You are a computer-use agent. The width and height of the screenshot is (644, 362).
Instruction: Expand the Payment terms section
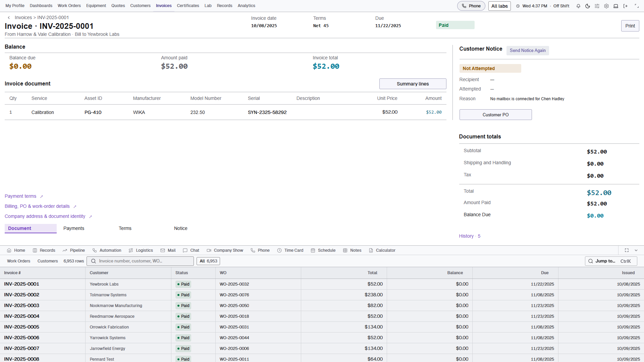tap(24, 196)
